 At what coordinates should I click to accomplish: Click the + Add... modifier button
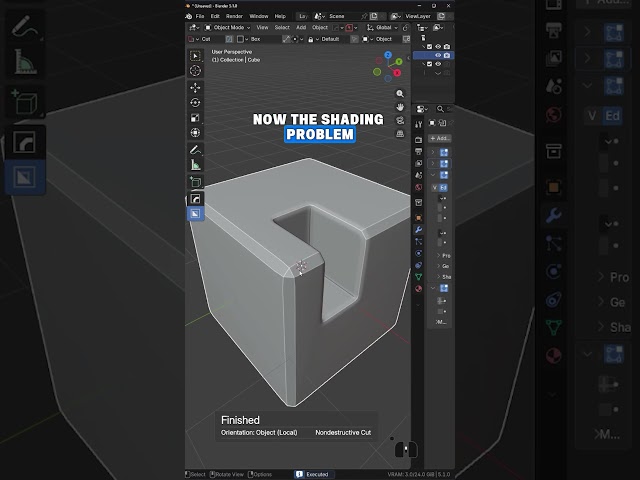(x=440, y=138)
